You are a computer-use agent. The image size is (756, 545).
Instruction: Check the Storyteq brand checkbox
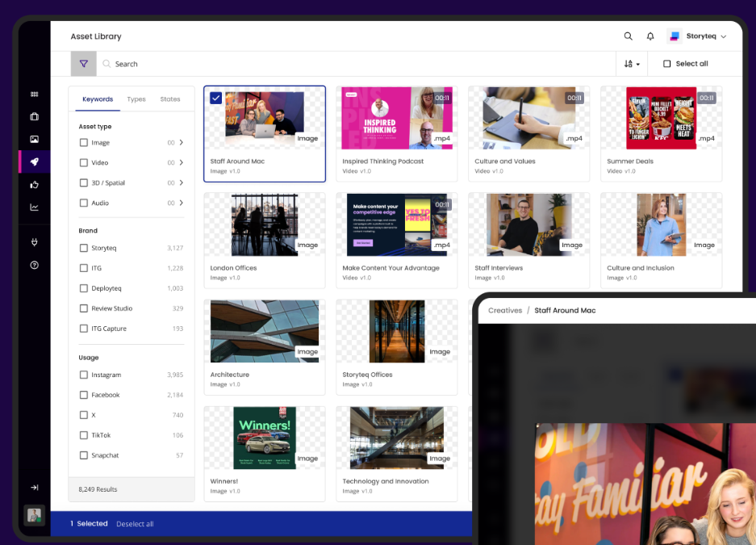(x=83, y=248)
